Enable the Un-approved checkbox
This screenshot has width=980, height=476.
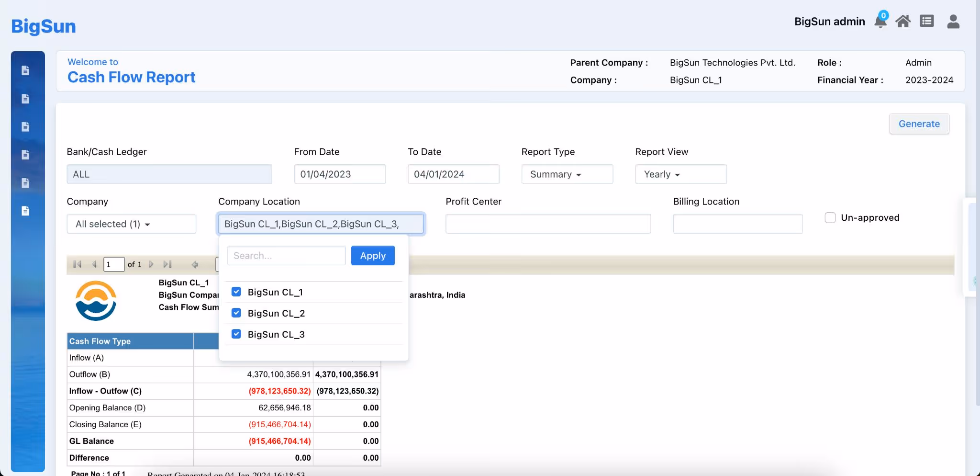point(830,217)
